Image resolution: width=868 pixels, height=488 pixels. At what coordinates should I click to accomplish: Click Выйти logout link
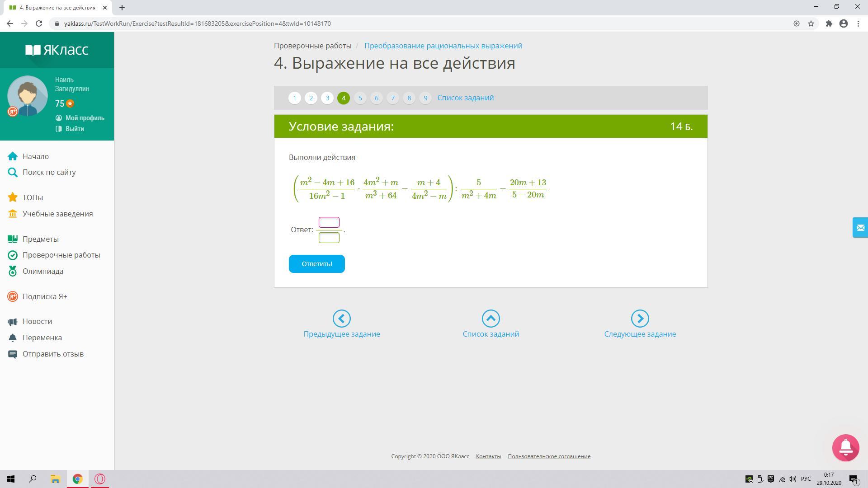tap(75, 129)
